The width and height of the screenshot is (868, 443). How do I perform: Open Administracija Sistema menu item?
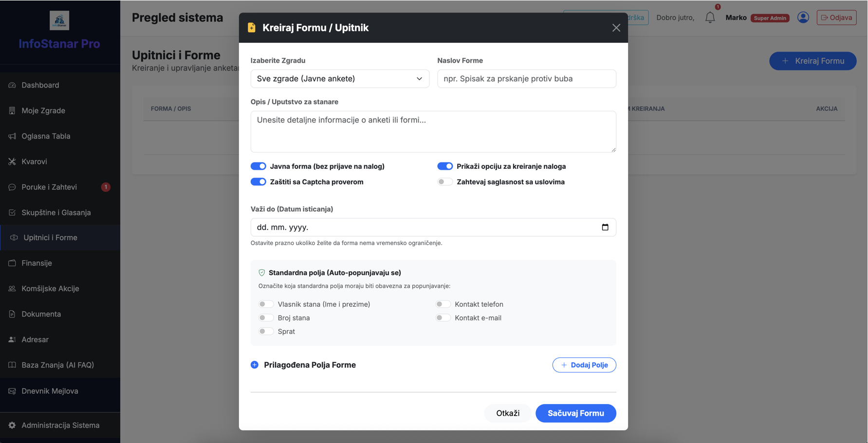coord(60,425)
